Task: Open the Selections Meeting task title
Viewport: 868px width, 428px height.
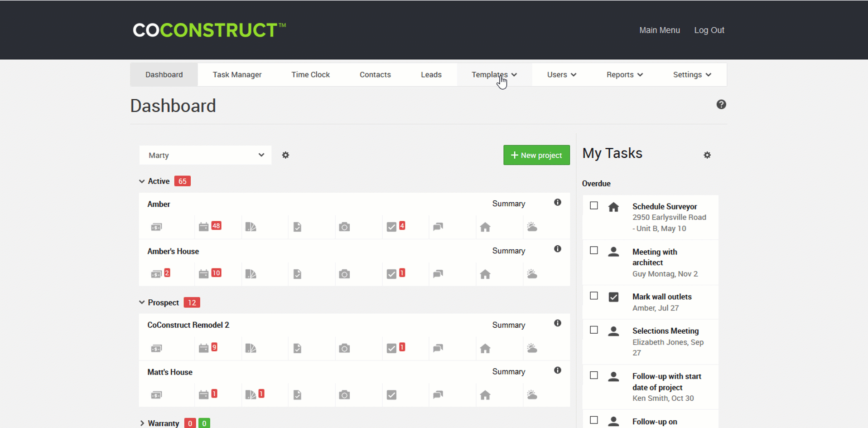Action: tap(665, 331)
